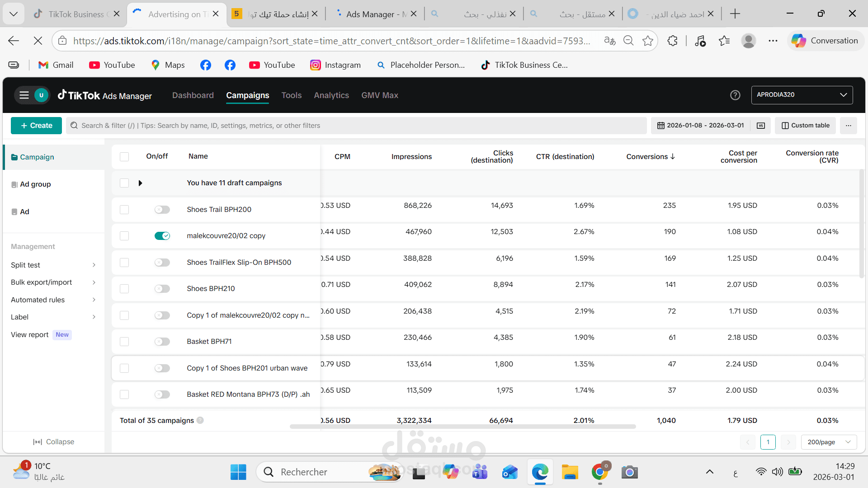The height and width of the screenshot is (488, 868).
Task: Click the browser favorites star icon
Action: (648, 41)
